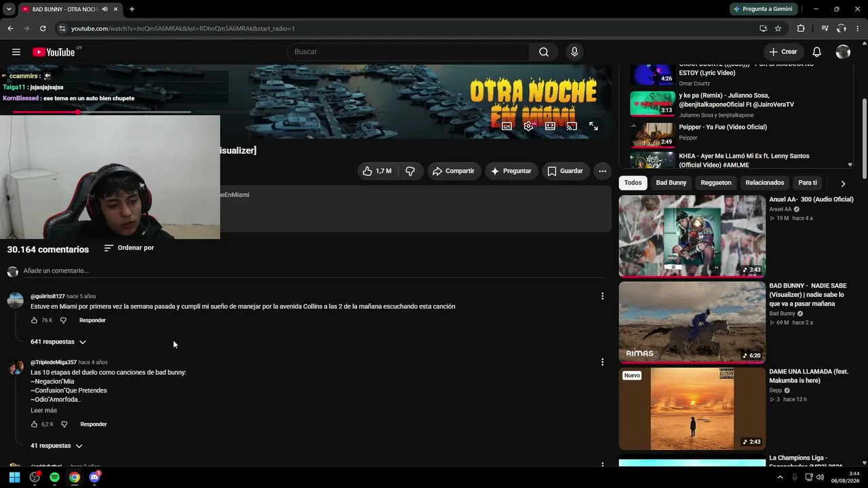Cast the video to a TV
Screen dimensions: 868x488
pos(572,126)
